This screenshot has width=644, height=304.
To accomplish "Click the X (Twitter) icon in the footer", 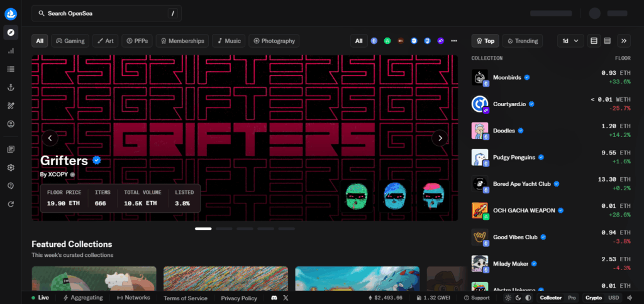I will [x=286, y=298].
